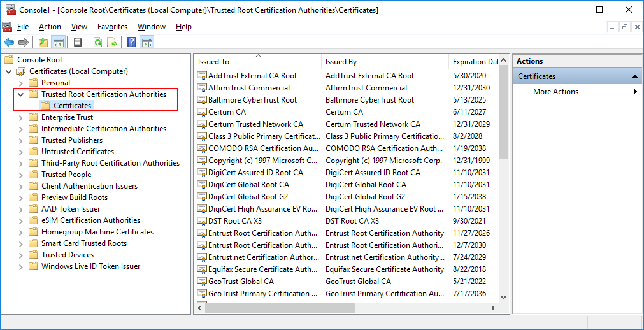
Task: Toggle Show/Hide Action Pane toolbar icon
Action: point(147,42)
